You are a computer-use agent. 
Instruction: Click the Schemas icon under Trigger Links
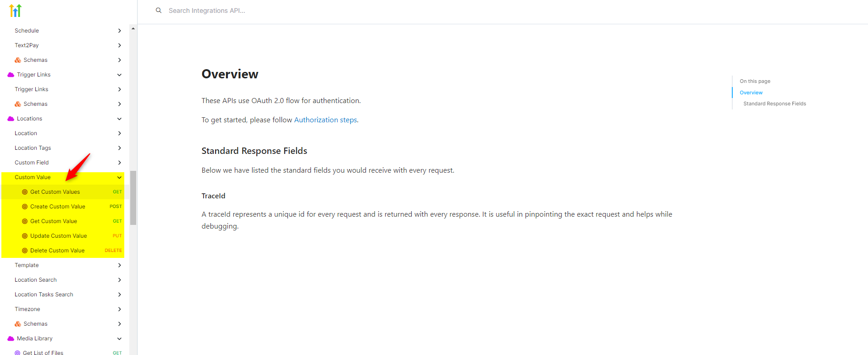[18, 104]
